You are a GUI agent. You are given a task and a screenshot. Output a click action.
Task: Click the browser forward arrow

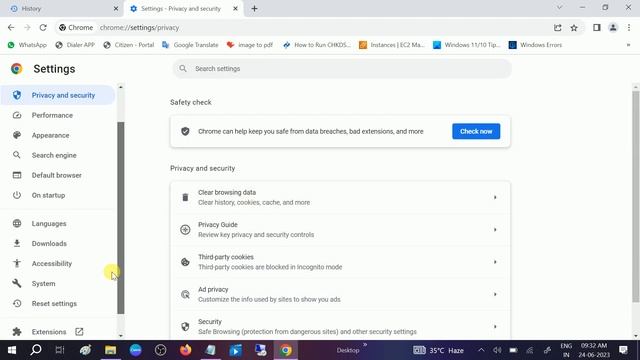tap(27, 27)
